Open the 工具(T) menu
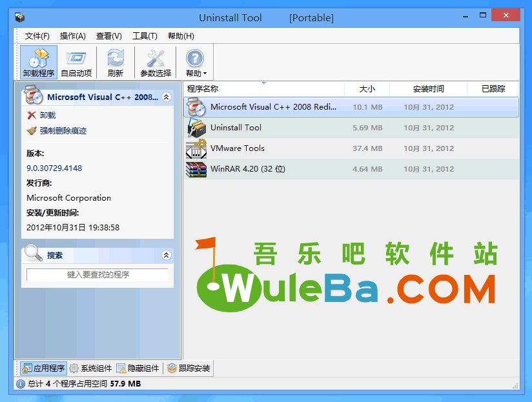The height and width of the screenshot is (402, 532). click(145, 36)
